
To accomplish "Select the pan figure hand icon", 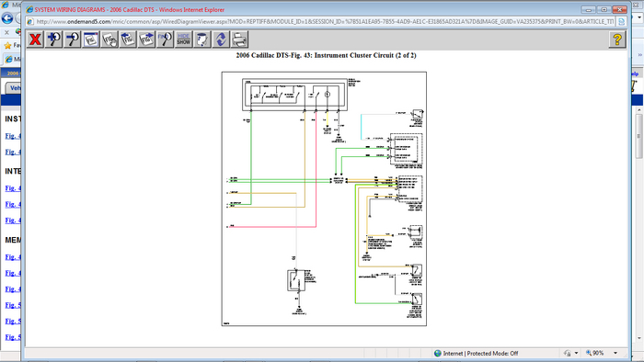I will (x=109, y=40).
